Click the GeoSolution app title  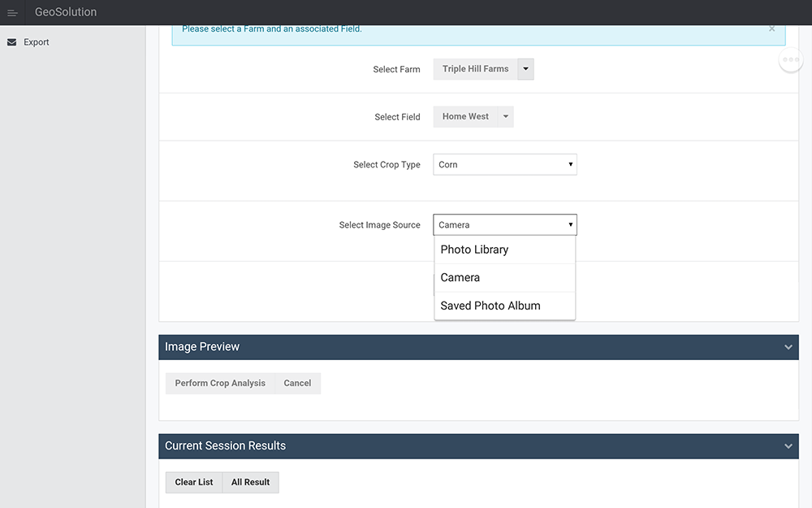point(66,12)
